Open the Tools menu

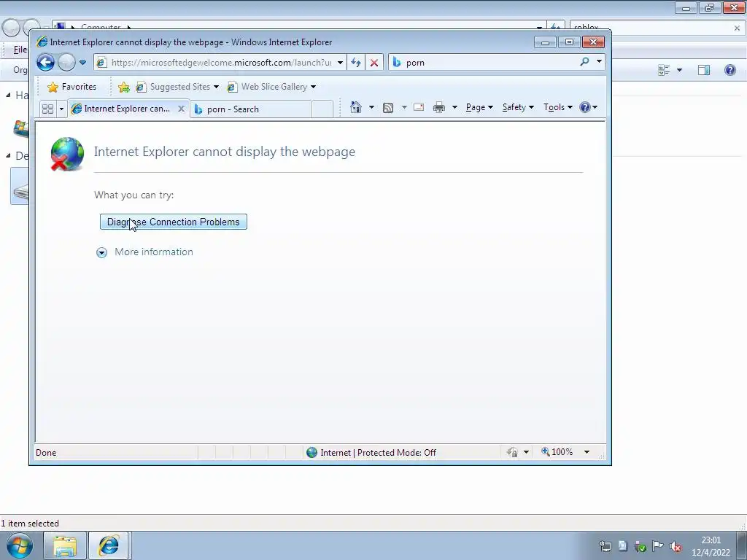(558, 107)
